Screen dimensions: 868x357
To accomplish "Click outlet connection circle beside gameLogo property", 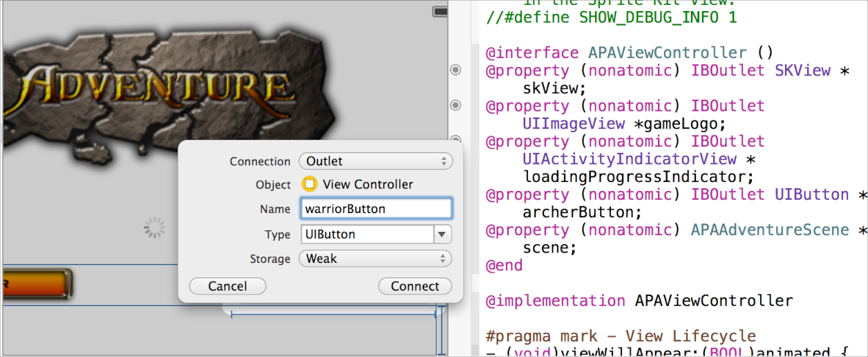I will pos(455,105).
